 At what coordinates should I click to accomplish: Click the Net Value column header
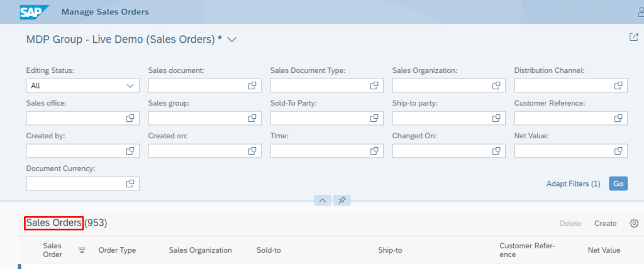(x=604, y=250)
